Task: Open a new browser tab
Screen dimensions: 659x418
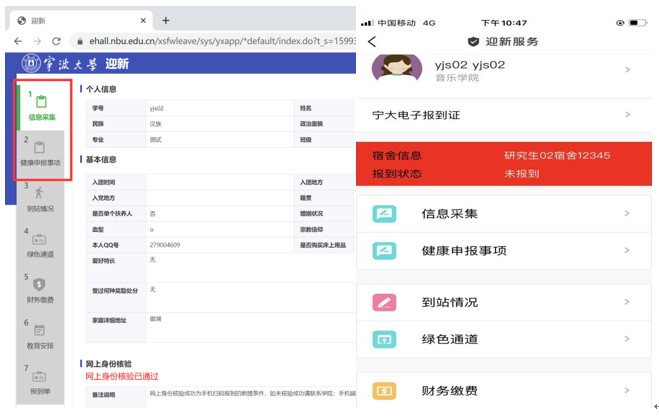Action: (165, 20)
